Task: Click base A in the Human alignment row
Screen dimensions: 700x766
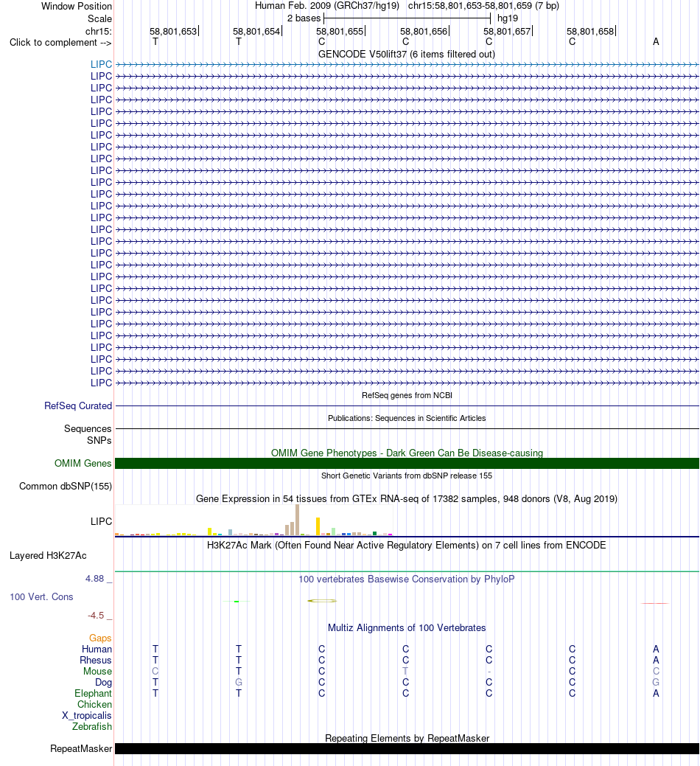Action: tap(656, 650)
